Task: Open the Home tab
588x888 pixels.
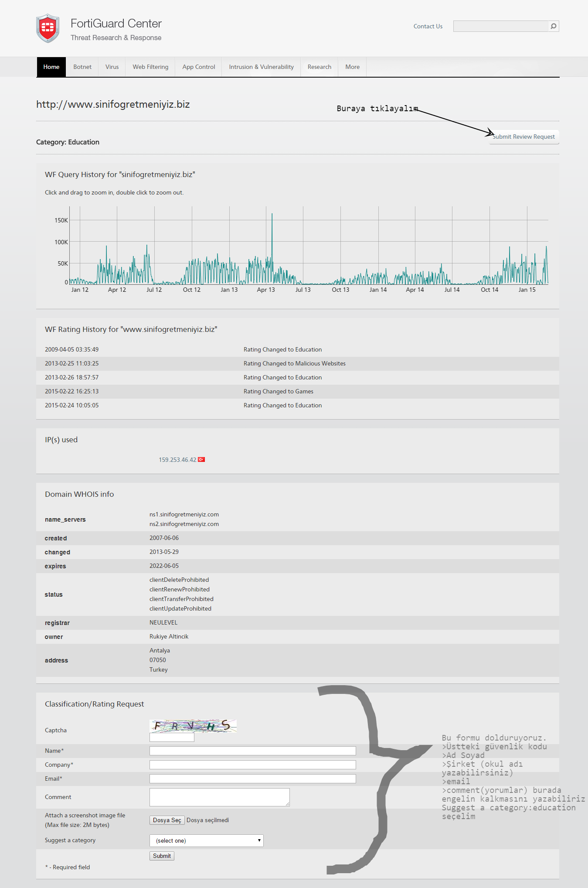Action: [x=51, y=67]
